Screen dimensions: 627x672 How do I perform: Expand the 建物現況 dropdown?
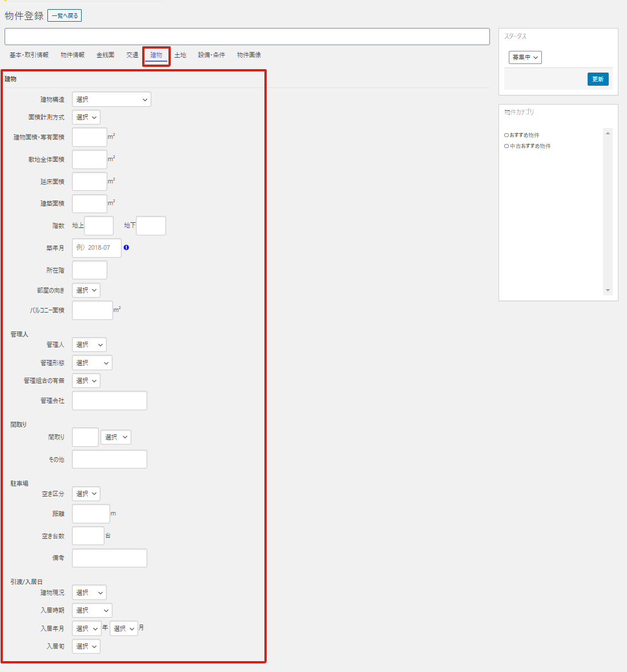coord(89,593)
